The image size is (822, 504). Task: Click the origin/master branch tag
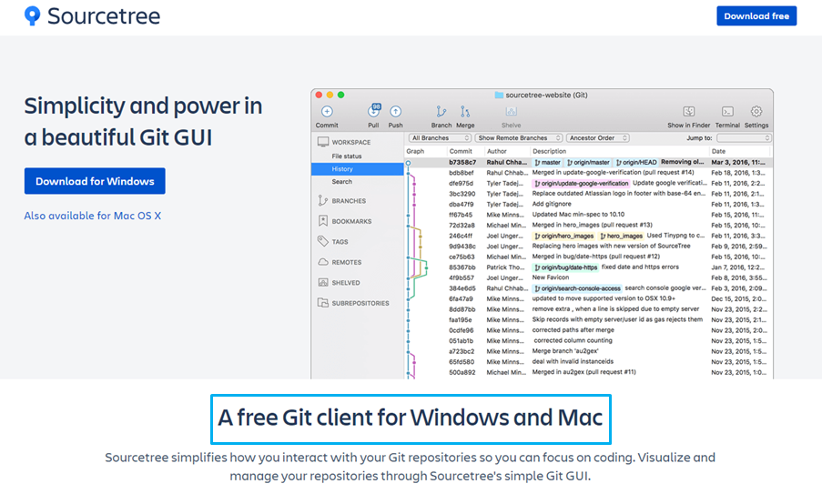point(588,163)
